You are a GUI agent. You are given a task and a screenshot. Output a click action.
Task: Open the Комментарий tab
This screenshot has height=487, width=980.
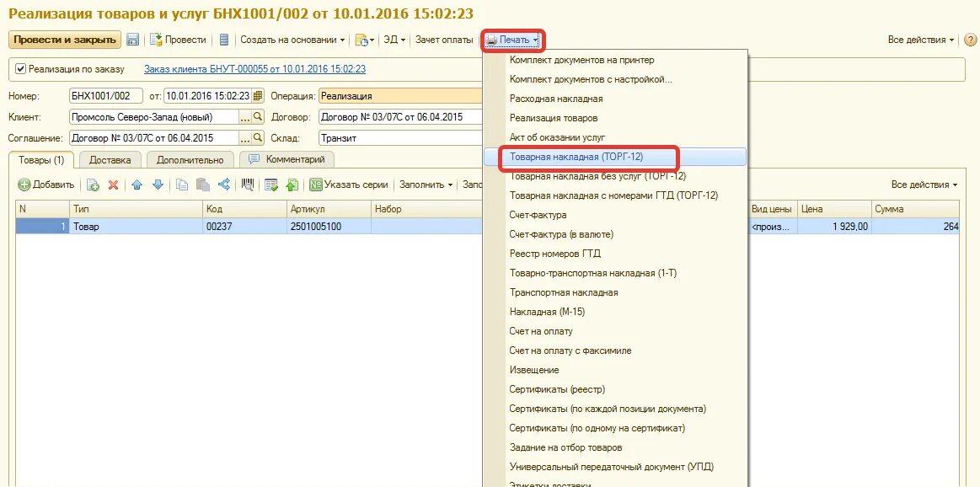[x=287, y=160]
